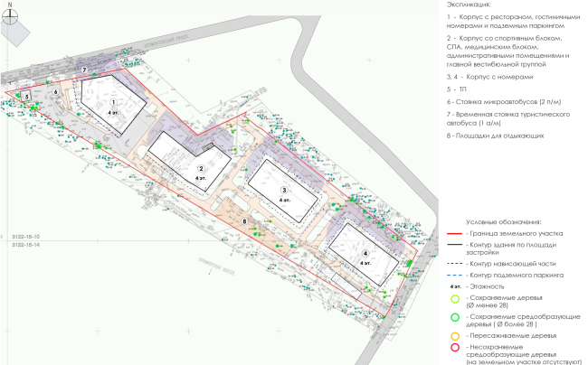Click red line legend for Граница земельного участка
The height and width of the screenshot is (365, 588).
[x=456, y=233]
